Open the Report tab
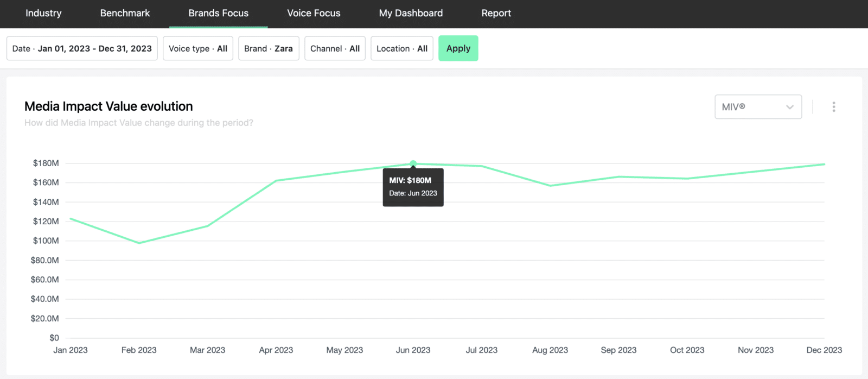Image resolution: width=868 pixels, height=379 pixels. coord(496,13)
